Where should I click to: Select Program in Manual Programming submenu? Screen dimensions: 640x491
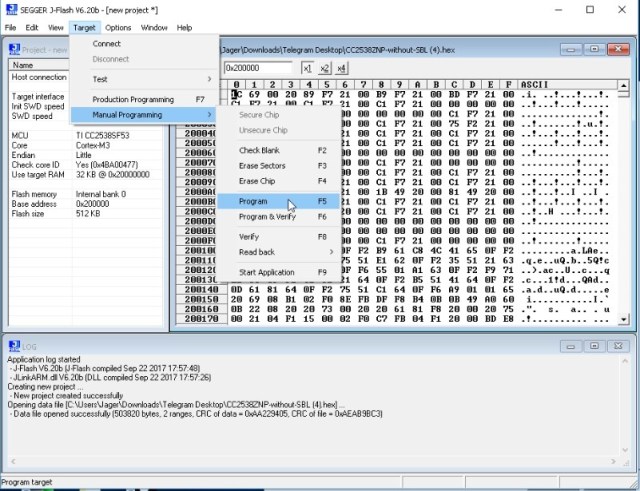(278, 201)
